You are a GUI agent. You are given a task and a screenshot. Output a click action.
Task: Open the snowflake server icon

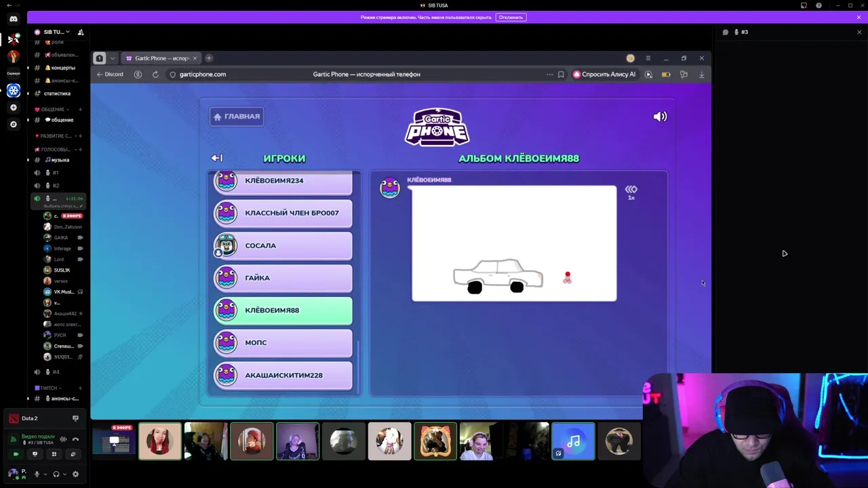pyautogui.click(x=14, y=90)
